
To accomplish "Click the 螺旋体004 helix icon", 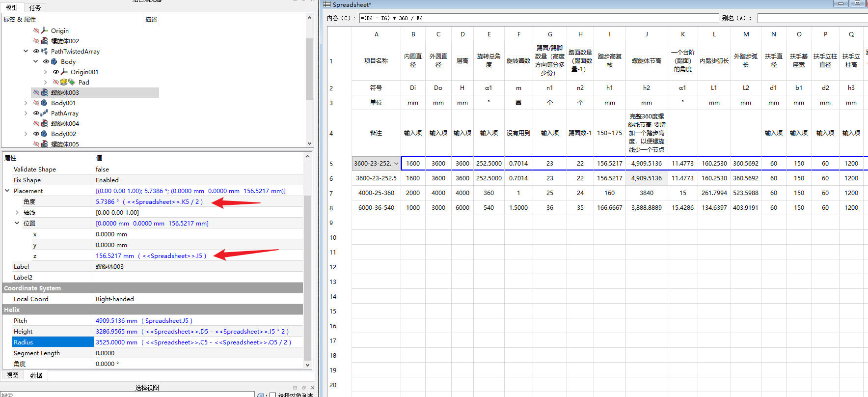I will [45, 123].
